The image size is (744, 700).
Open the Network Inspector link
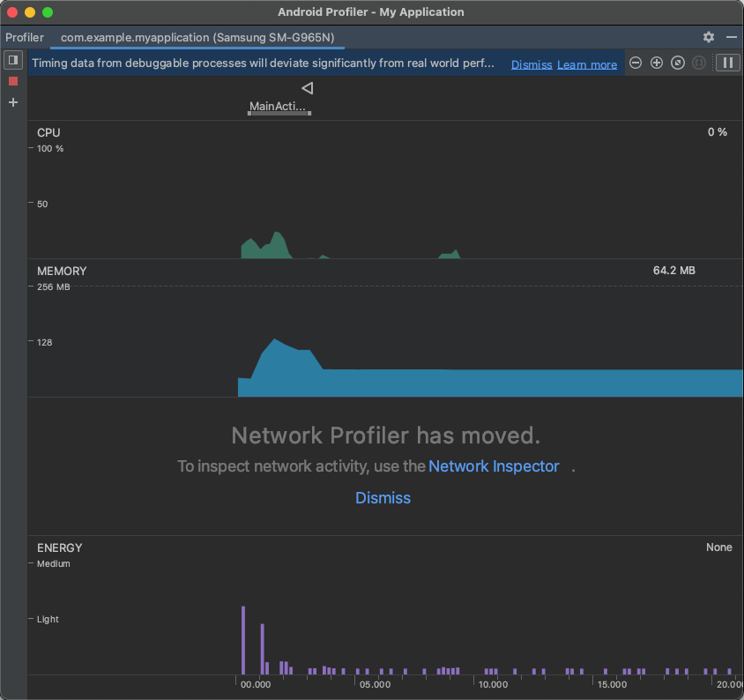pos(494,466)
